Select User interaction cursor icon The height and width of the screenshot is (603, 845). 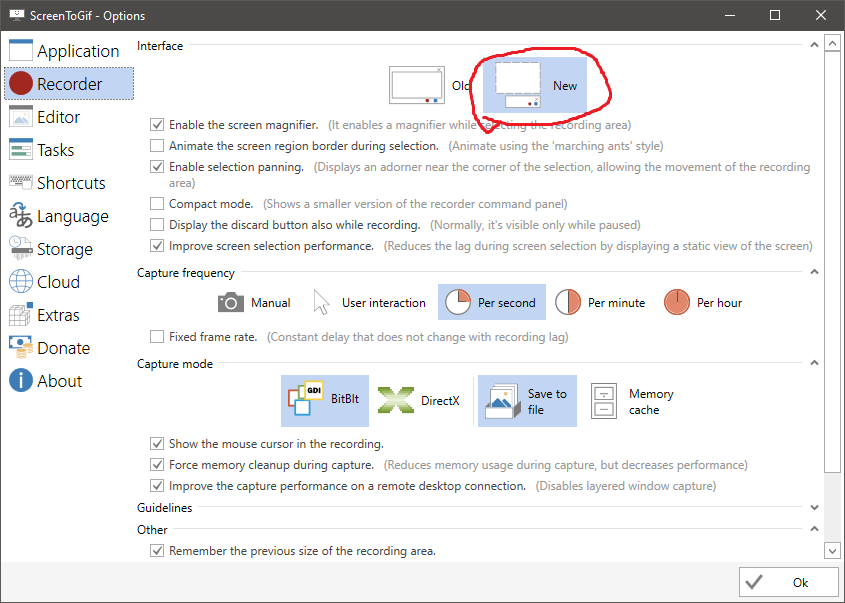(321, 302)
